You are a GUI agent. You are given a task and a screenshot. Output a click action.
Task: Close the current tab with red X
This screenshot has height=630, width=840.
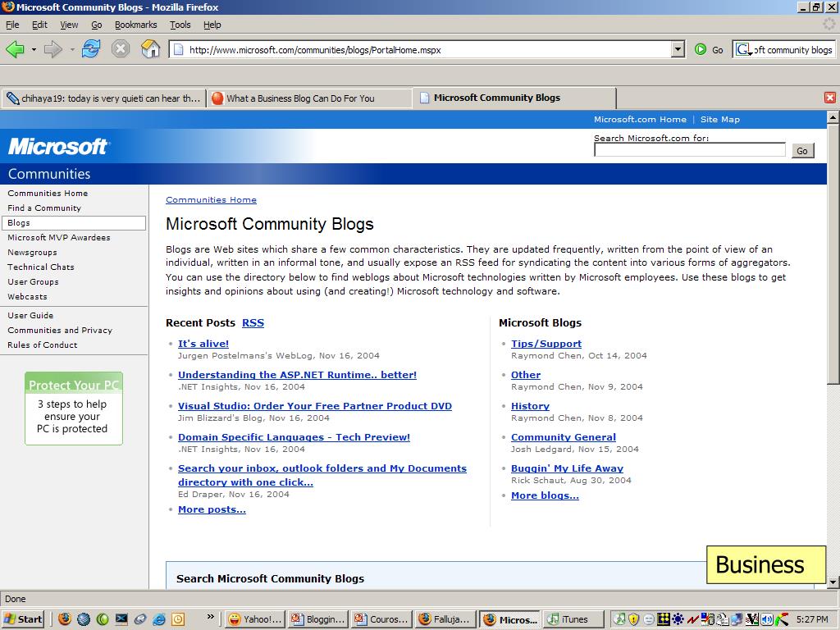coord(830,98)
